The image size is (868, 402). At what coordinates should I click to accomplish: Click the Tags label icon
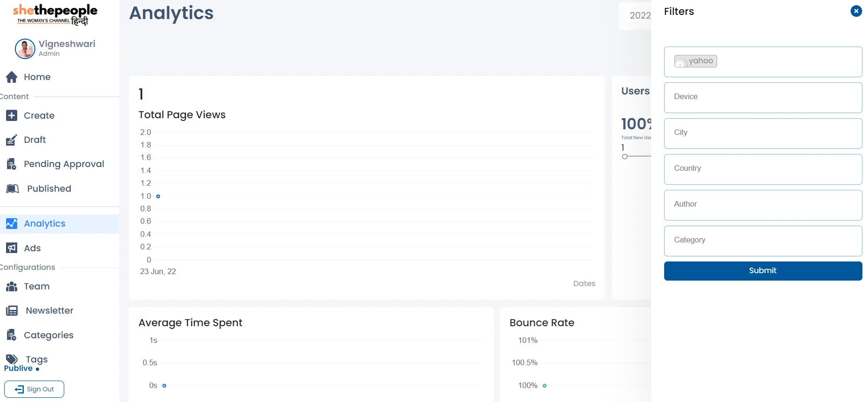pyautogui.click(x=12, y=359)
